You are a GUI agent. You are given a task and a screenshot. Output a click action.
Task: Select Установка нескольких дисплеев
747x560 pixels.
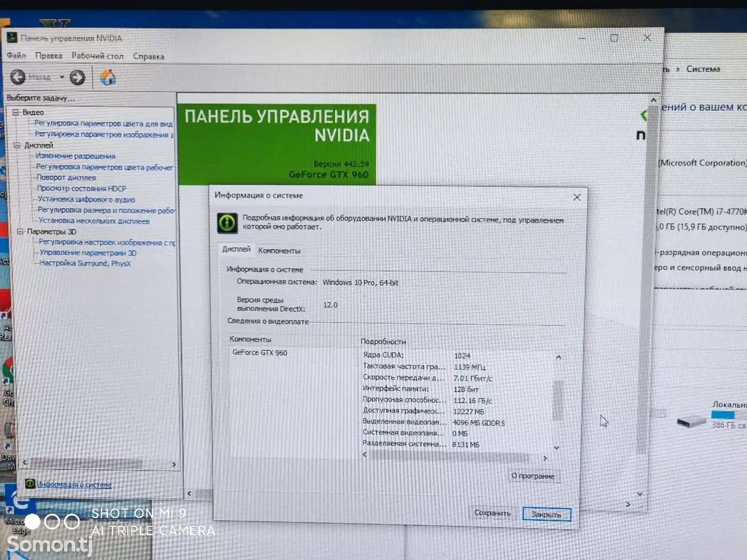[x=94, y=221]
